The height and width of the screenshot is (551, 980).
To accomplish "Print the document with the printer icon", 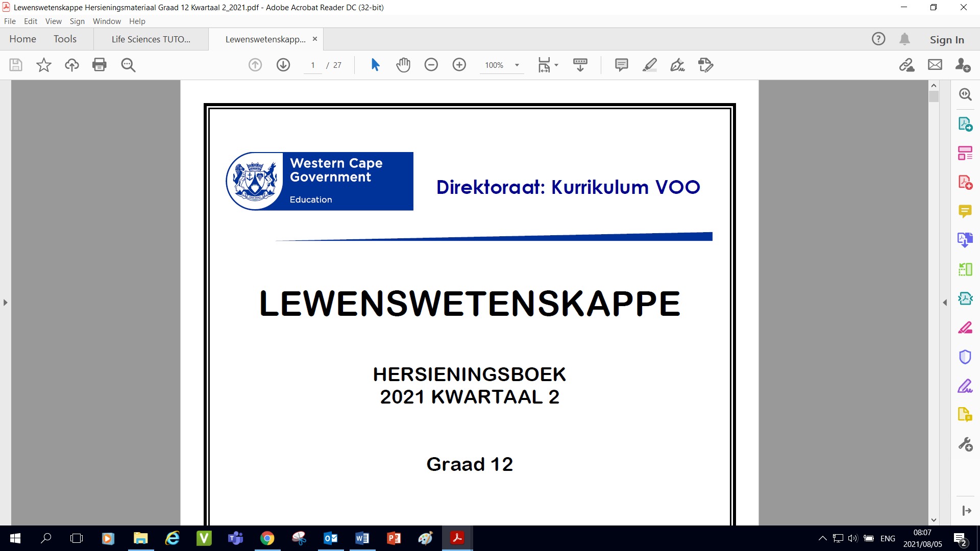I will click(100, 65).
